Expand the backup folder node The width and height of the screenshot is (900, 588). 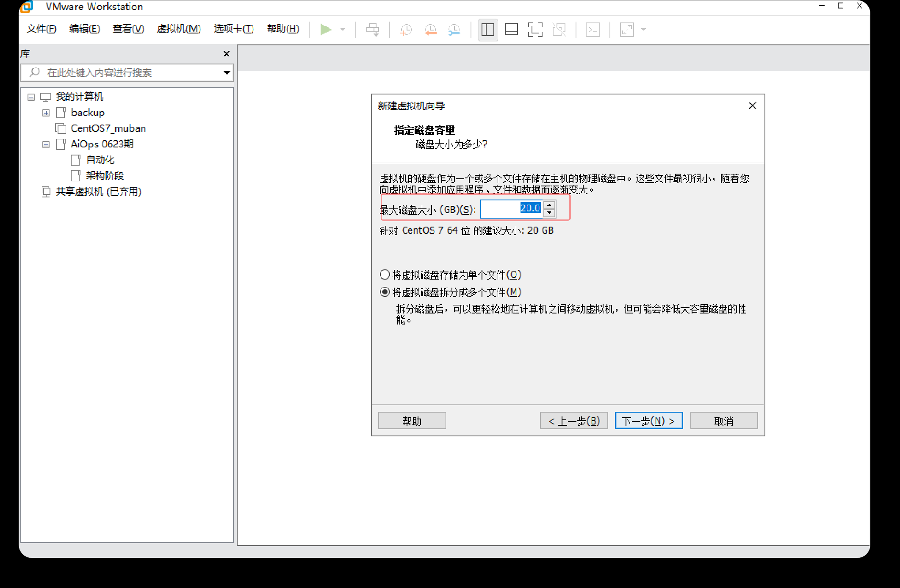(x=46, y=113)
